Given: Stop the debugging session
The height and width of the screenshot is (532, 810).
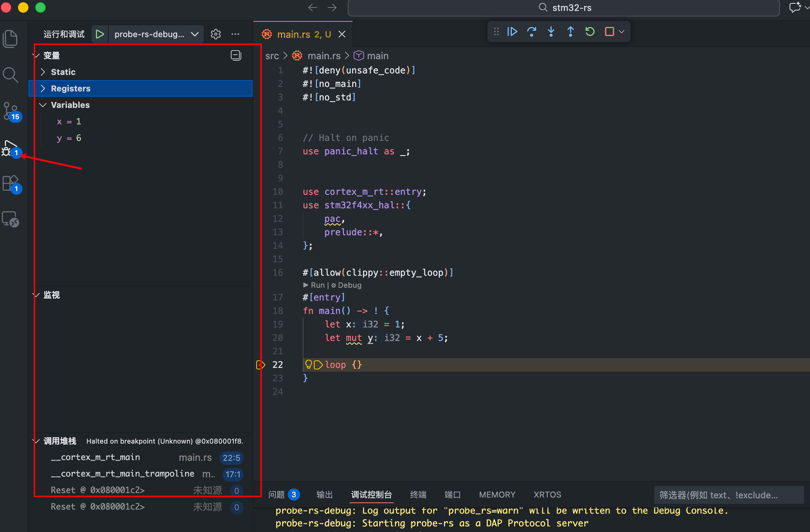Looking at the screenshot, I should click(609, 32).
